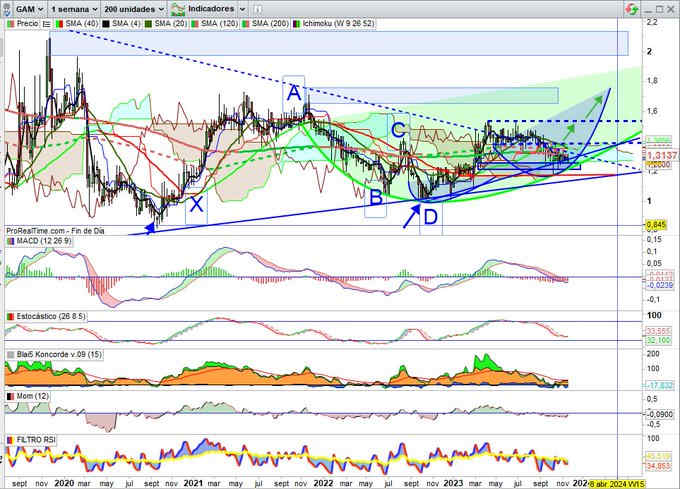Click the Blai5 Koncorde panel icon
Image resolution: width=680 pixels, height=489 pixels.
click(10, 355)
